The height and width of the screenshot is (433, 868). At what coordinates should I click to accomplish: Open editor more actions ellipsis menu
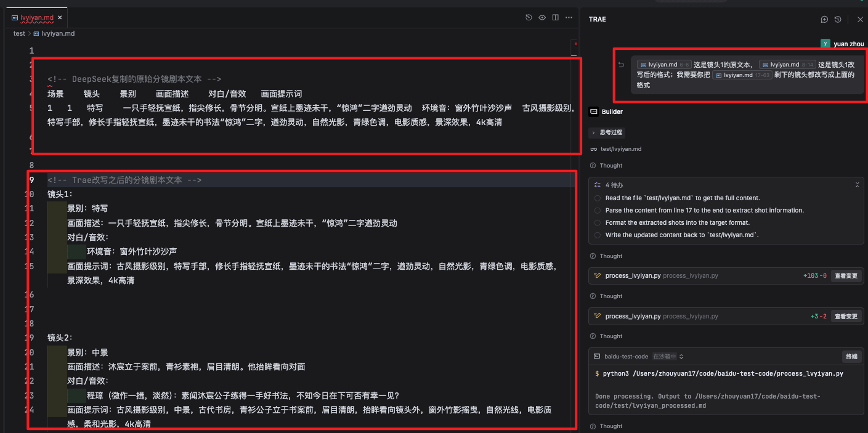[x=568, y=17]
